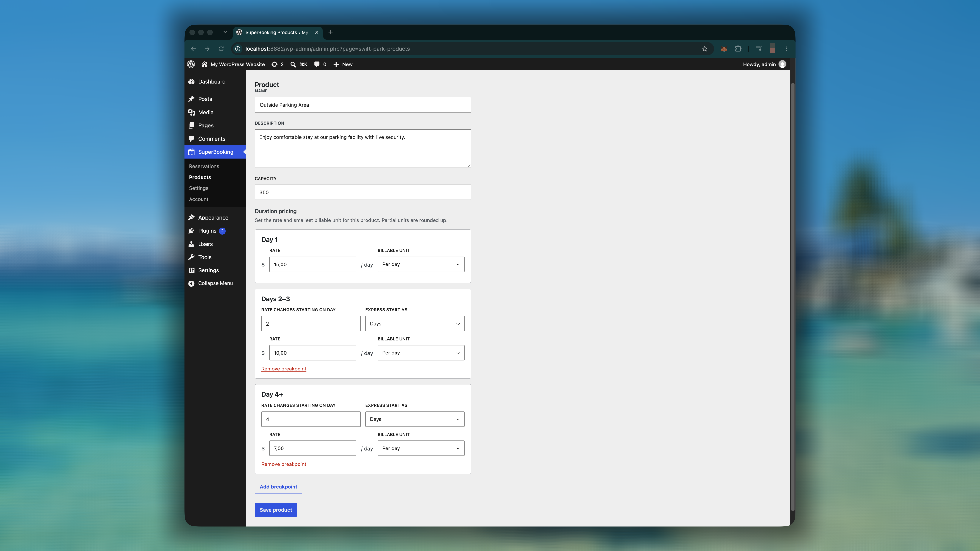The image size is (980, 551).
Task: Open the WordPress logo menu
Action: click(191, 64)
